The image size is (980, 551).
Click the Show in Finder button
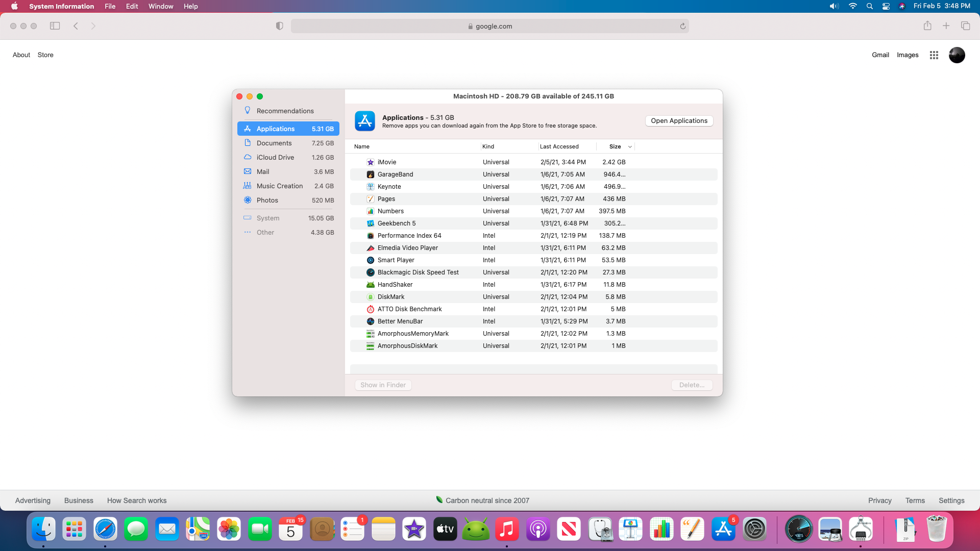coord(383,385)
